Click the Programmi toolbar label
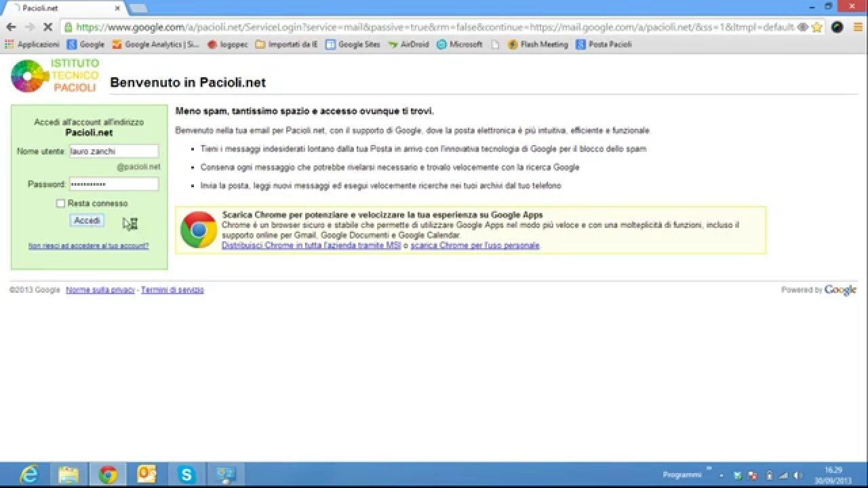This screenshot has height=488, width=868. point(682,474)
